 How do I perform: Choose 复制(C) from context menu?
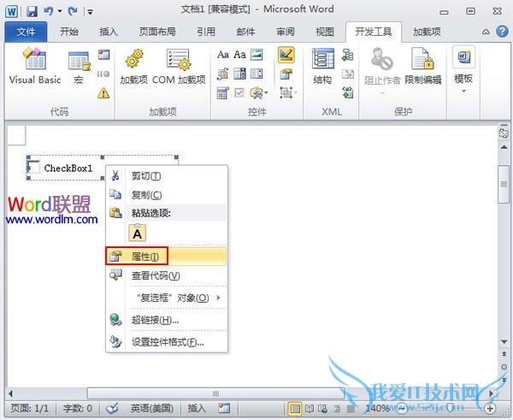pos(166,195)
